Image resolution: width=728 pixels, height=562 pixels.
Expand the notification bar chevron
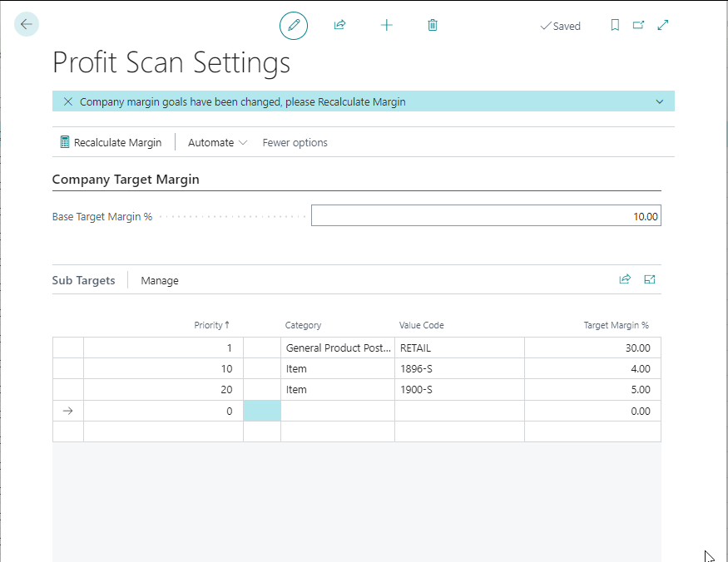pos(660,101)
